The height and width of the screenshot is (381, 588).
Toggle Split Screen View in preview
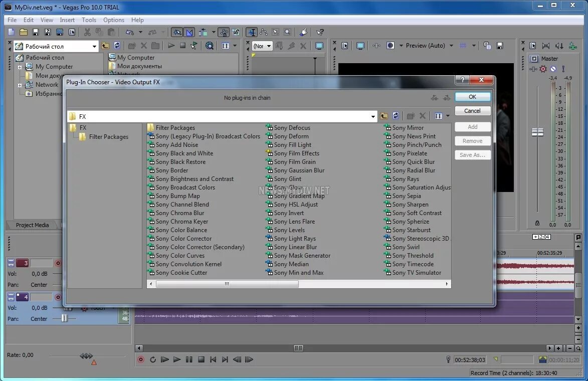tap(390, 46)
